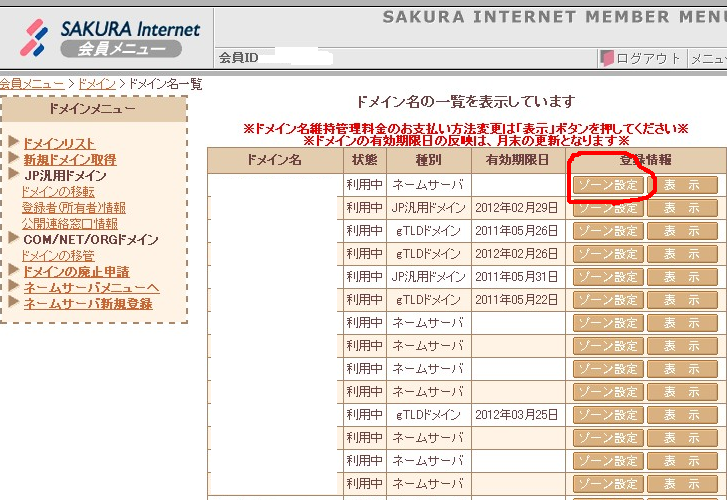Expand the JP汎用ドメイン section arrow
The image size is (727, 500).
[13, 175]
